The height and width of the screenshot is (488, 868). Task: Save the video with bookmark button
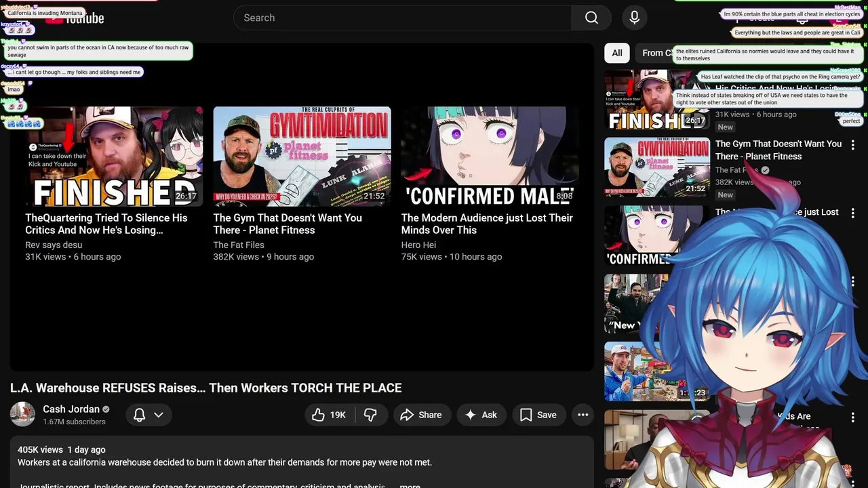click(x=539, y=415)
